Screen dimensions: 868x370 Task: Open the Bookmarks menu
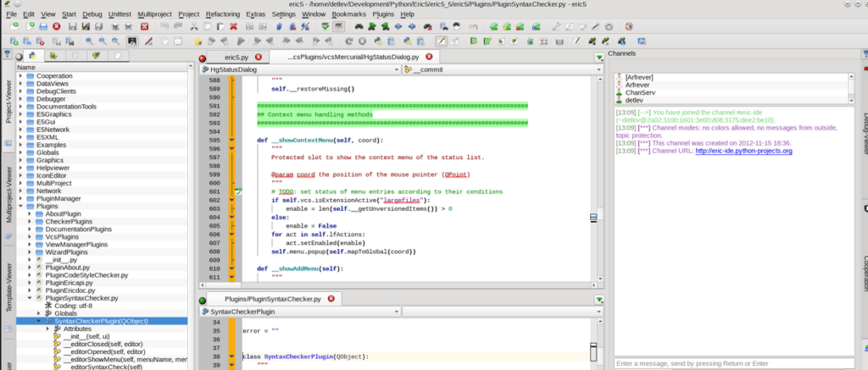[348, 14]
